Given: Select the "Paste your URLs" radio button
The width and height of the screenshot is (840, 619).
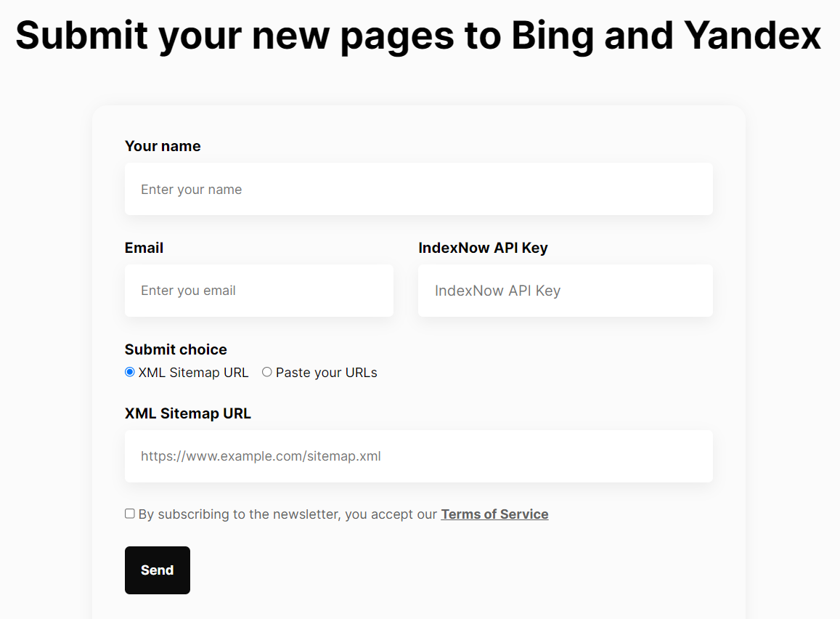Looking at the screenshot, I should pos(266,372).
